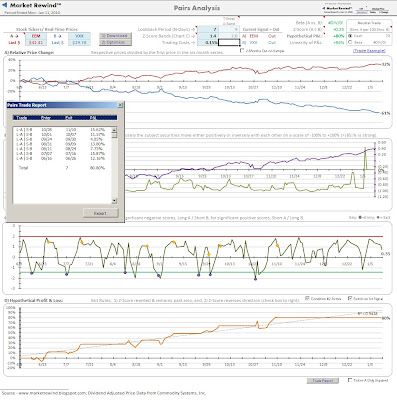Select the trade row with 4.85% profit
This screenshot has width=397, height=400.
coord(62,139)
